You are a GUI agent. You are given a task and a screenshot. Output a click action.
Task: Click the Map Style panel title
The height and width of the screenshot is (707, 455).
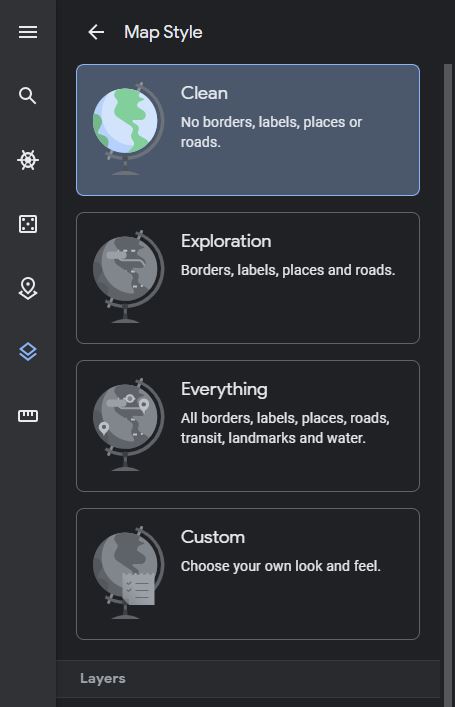click(x=163, y=32)
